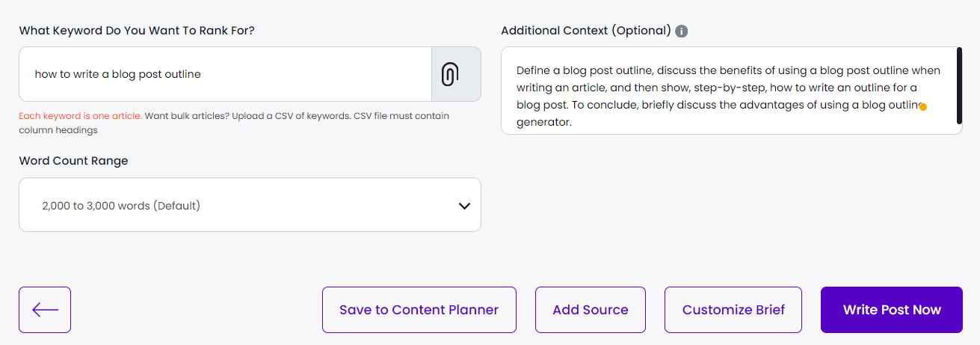Click the info icon beside Additional Context
The height and width of the screenshot is (345, 980).
(681, 31)
